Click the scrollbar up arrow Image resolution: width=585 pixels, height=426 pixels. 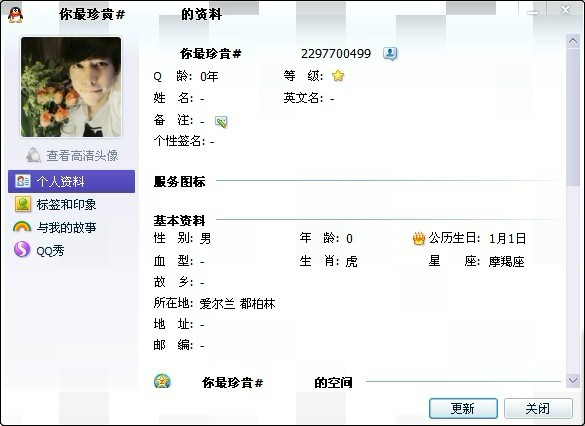point(573,41)
